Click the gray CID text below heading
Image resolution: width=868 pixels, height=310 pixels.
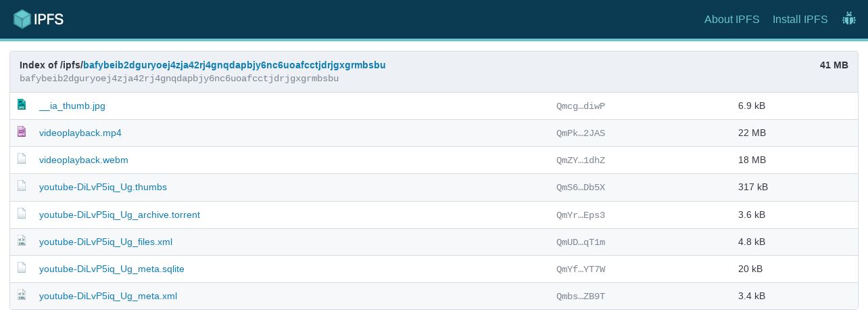(x=179, y=79)
